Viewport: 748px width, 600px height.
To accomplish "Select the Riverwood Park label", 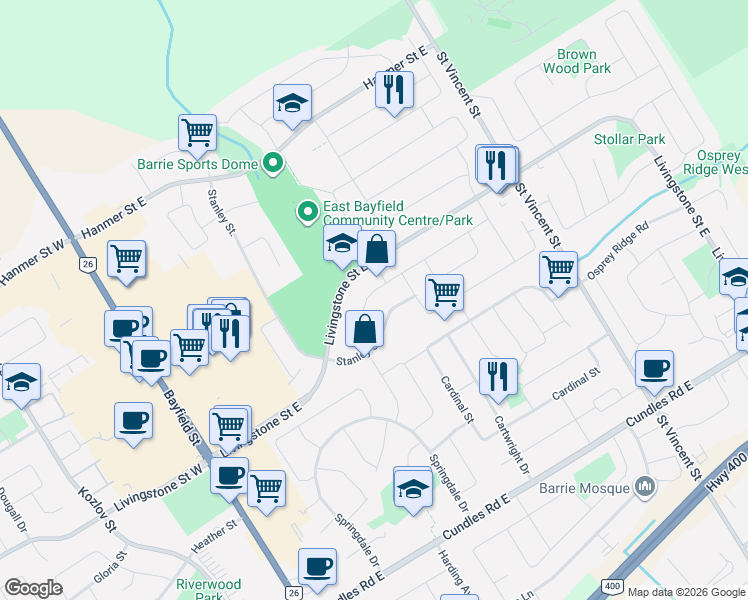I will 208,590.
